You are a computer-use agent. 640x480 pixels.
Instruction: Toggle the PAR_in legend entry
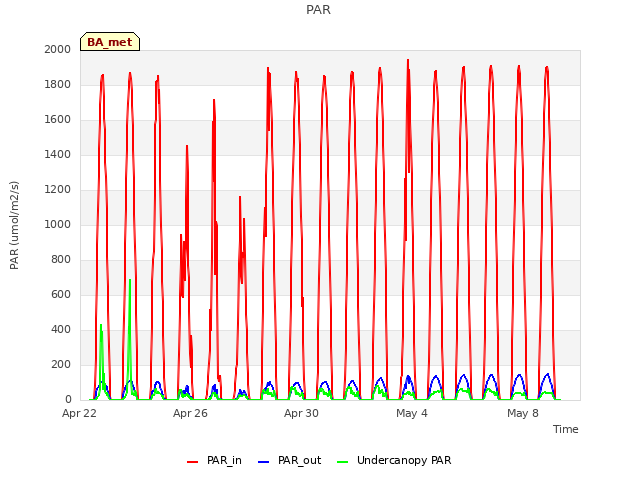(x=214, y=460)
